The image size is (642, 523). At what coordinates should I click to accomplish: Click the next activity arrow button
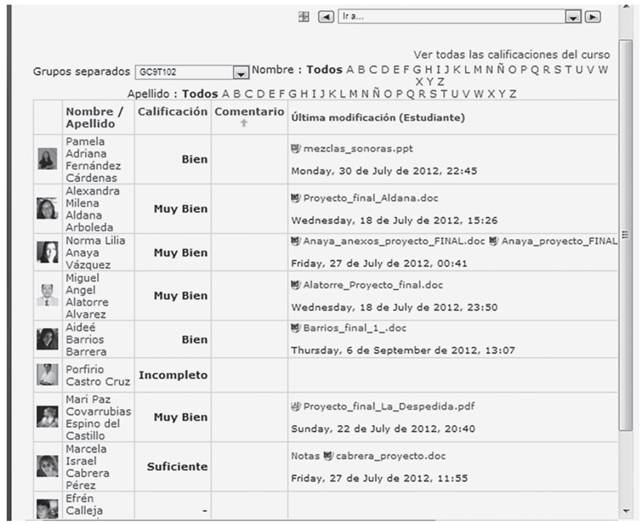click(592, 17)
